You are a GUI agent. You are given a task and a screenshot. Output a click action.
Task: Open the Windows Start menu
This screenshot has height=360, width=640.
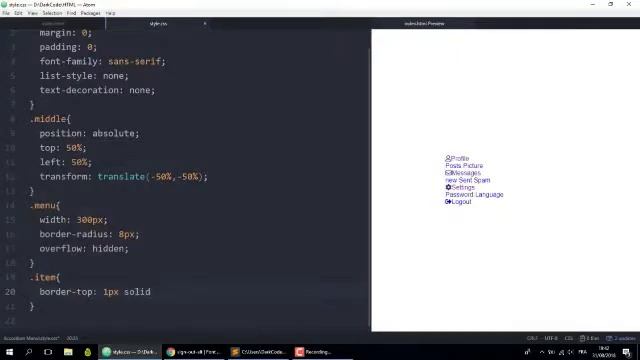coord(9,352)
